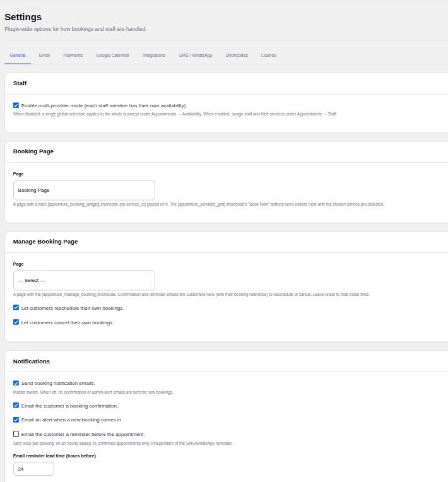Click the 'Plugin-wide options' subtitle text

click(75, 29)
